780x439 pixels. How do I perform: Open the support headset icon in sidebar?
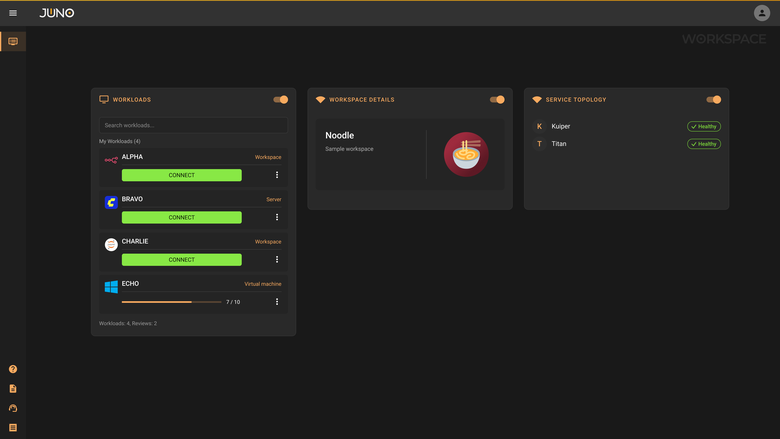click(x=13, y=408)
